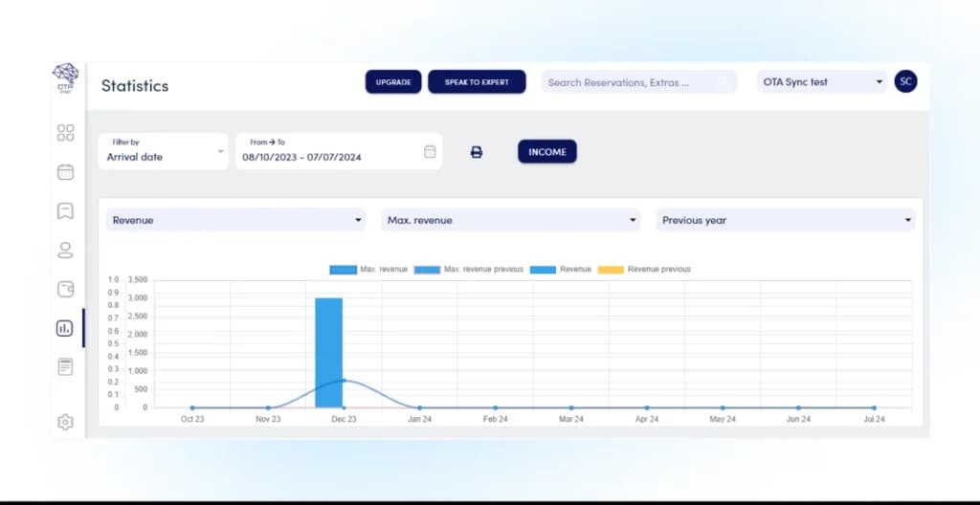Click the SC user avatar
This screenshot has height=505, width=980.
click(x=905, y=81)
